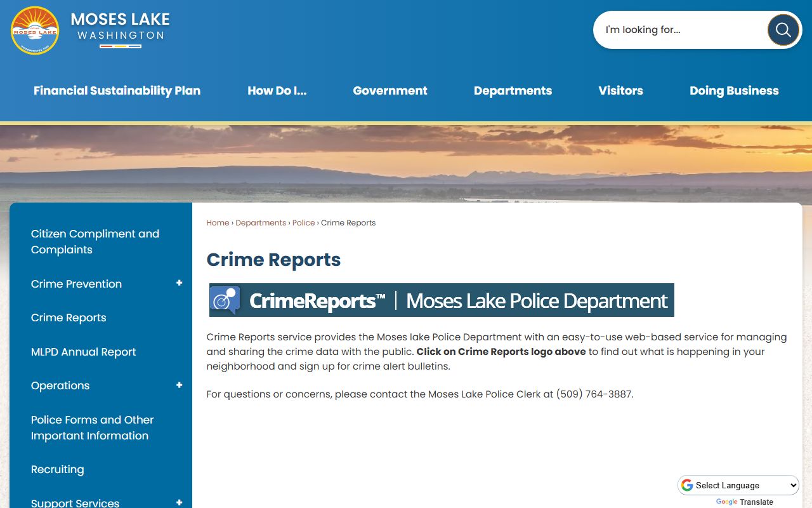Click the CrimeReports map pin logo icon
The height and width of the screenshot is (508, 812).
pyautogui.click(x=225, y=300)
